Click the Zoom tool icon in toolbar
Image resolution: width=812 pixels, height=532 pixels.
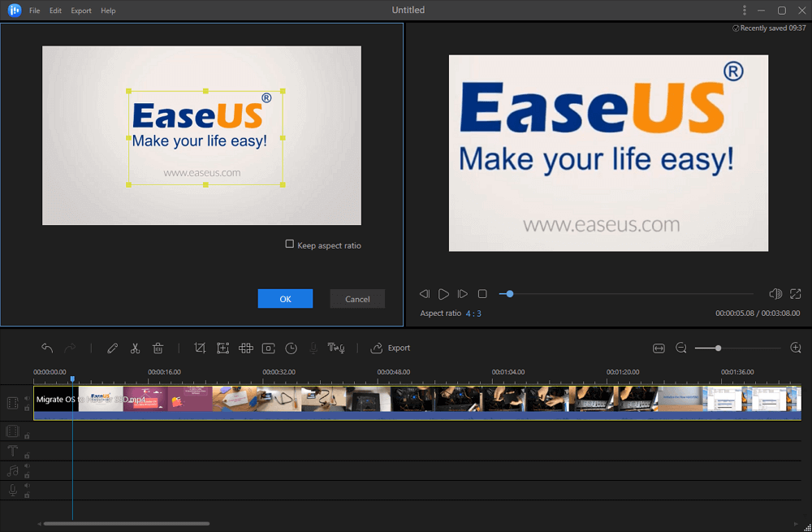click(222, 348)
